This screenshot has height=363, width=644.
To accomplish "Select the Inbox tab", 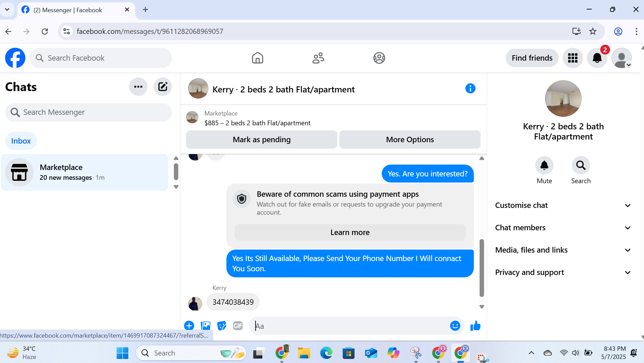I will click(x=21, y=141).
